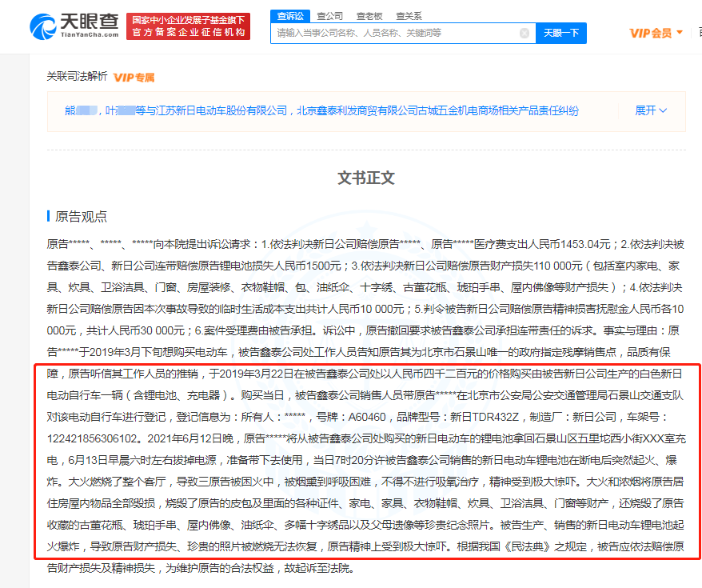The image size is (702, 588).
Task: Switch to the 查公司 tab
Action: (x=329, y=16)
